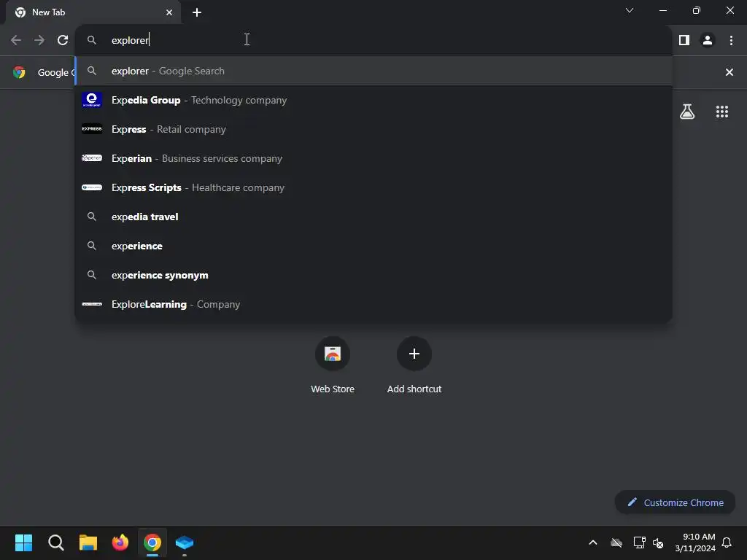Open the network tray icon
747x560 pixels.
tap(639, 542)
